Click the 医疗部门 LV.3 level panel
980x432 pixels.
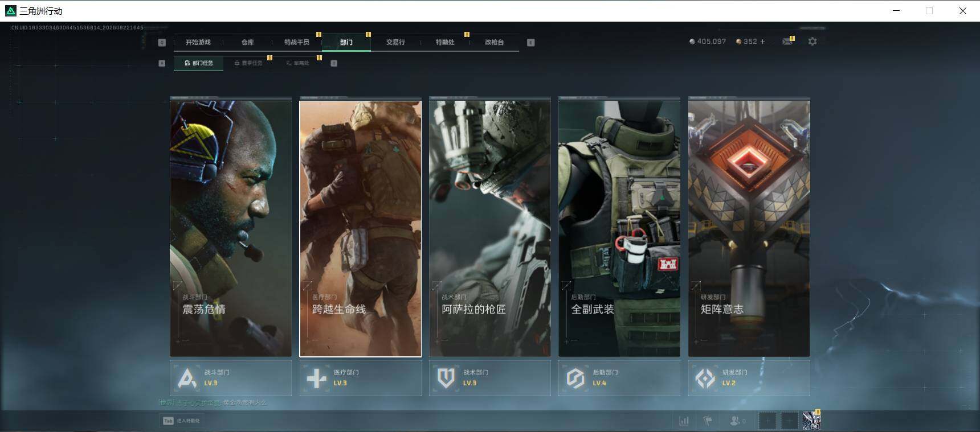[x=361, y=378]
